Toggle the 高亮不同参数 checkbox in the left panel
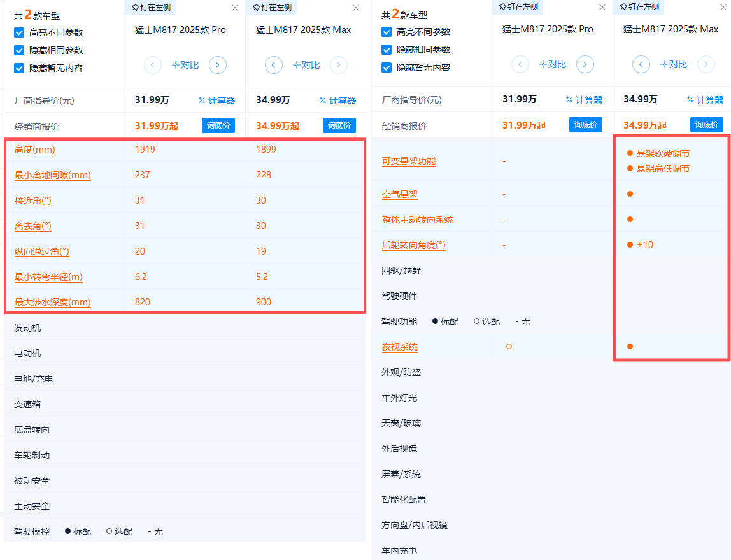The width and height of the screenshot is (731, 560). coord(19,32)
